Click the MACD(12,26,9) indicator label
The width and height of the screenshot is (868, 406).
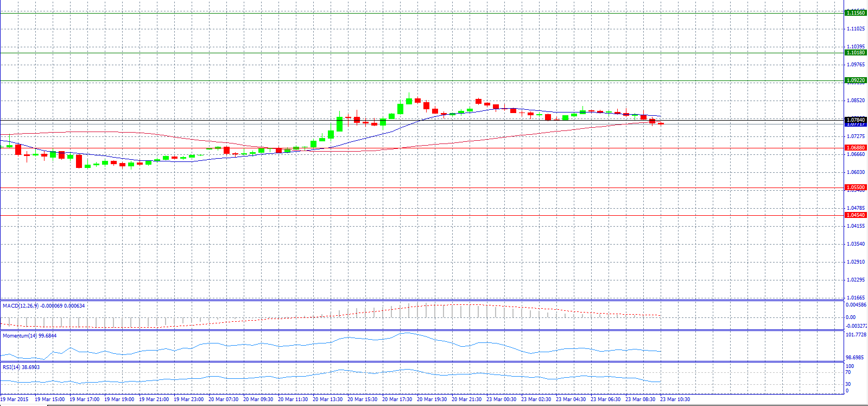[x=43, y=306]
